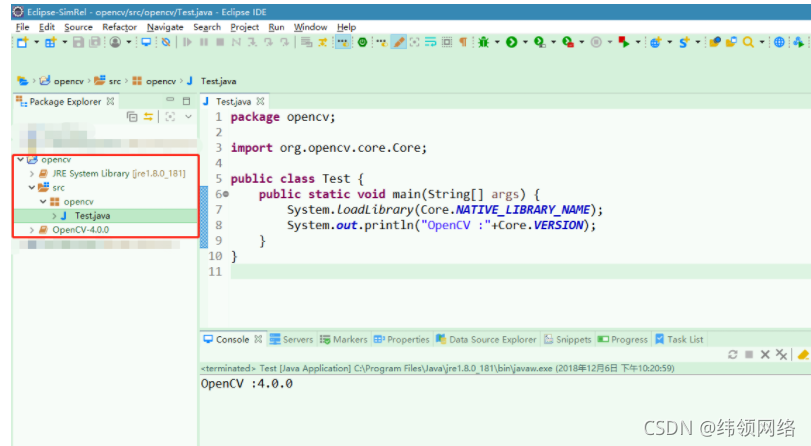811x446 pixels.
Task: Click the Coverage run icon
Action: tap(539, 42)
